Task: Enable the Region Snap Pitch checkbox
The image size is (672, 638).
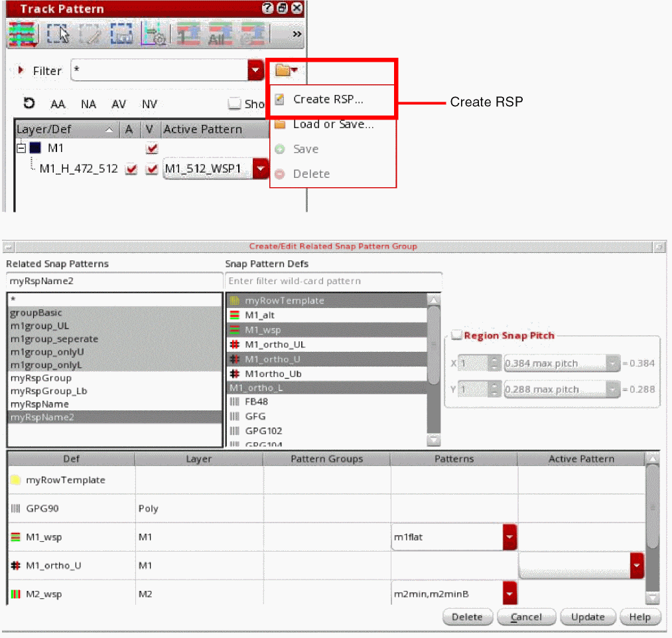Action: click(456, 335)
